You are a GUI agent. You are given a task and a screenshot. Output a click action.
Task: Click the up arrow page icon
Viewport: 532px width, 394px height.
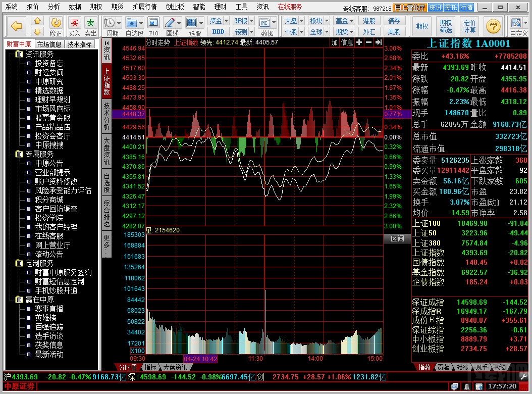(37, 21)
